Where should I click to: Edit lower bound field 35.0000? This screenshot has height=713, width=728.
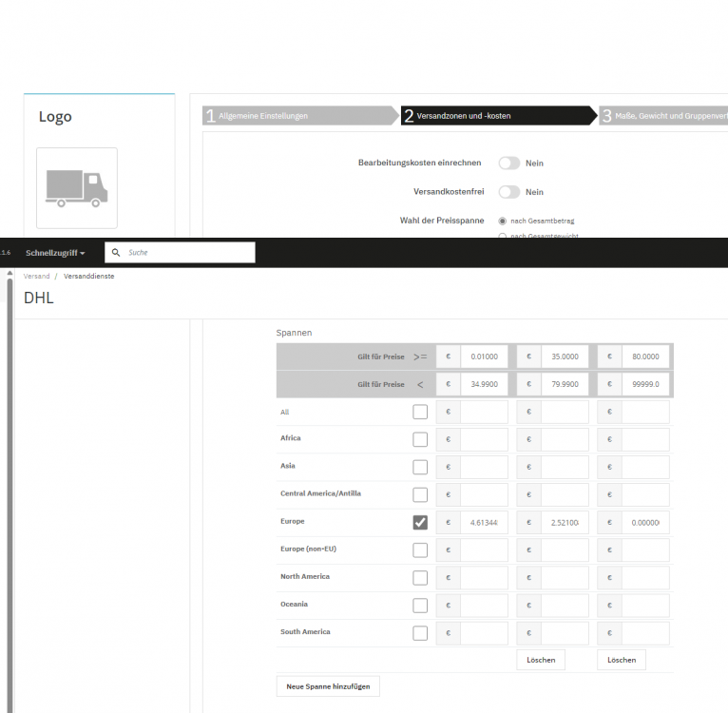(x=565, y=356)
